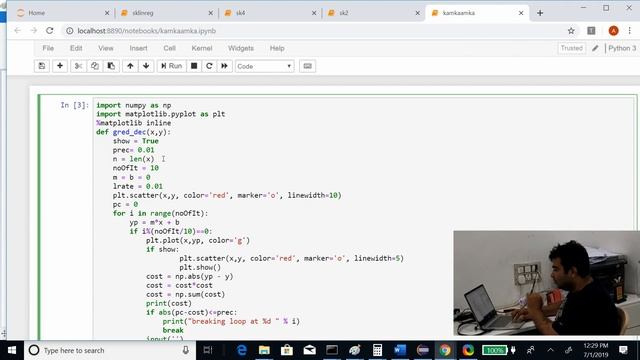Click the 'def gred_dec(x,y):' line
The image size is (640, 360).
coord(133,132)
